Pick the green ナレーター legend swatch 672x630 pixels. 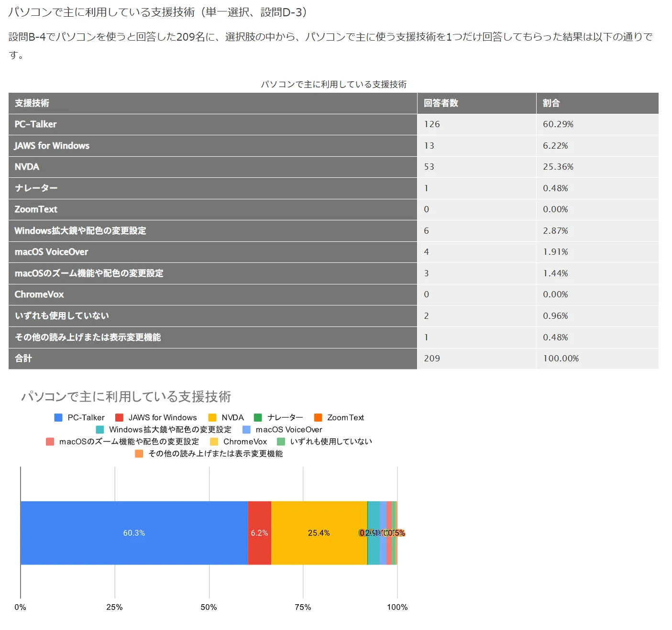pos(258,418)
